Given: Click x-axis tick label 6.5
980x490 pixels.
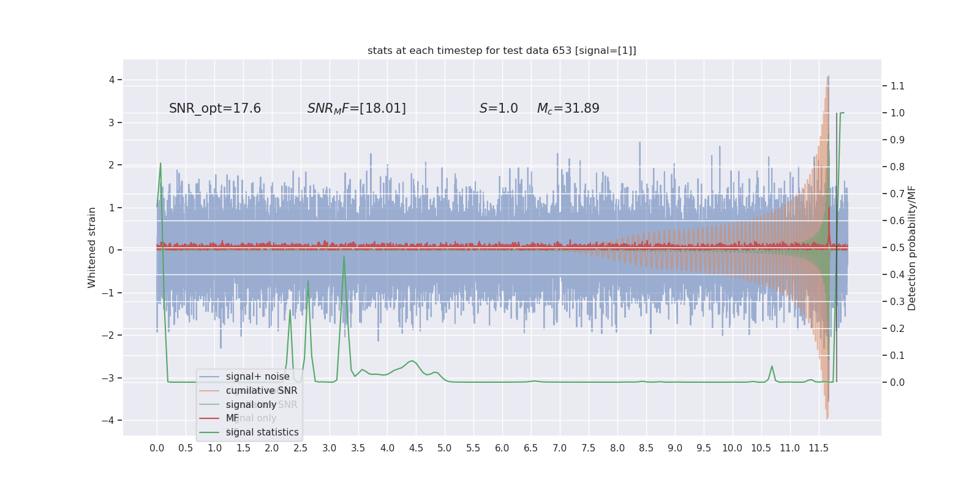Looking at the screenshot, I should tap(531, 448).
